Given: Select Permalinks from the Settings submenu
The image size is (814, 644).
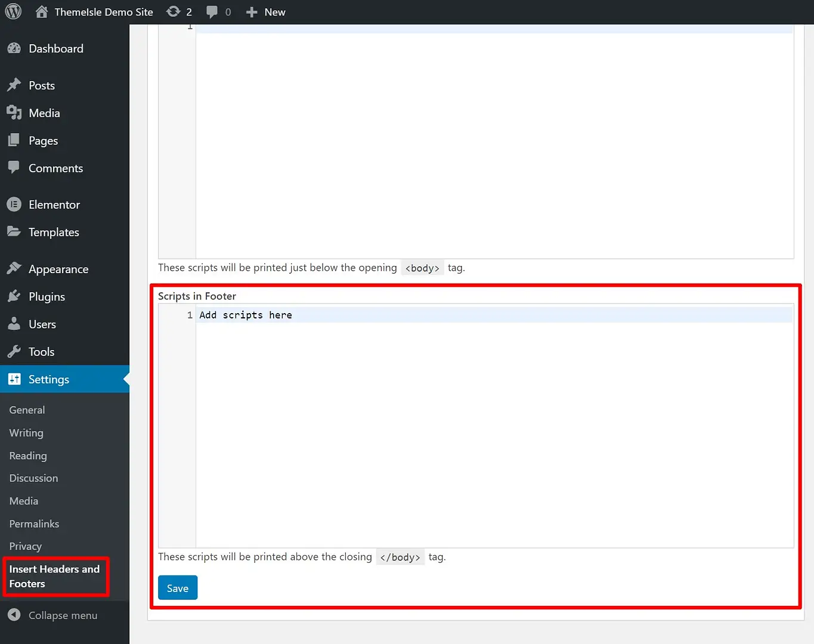Looking at the screenshot, I should tap(34, 524).
